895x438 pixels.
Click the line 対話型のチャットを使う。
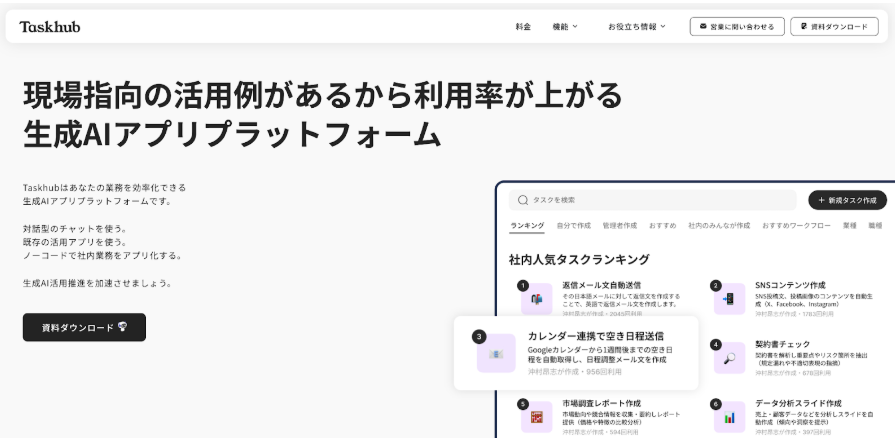tap(75, 228)
